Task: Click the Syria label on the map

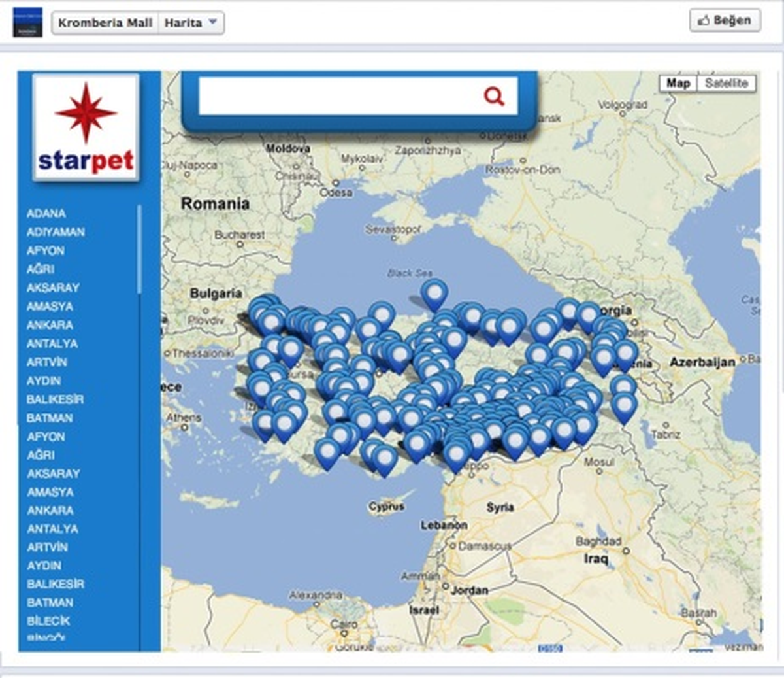Action: point(500,507)
